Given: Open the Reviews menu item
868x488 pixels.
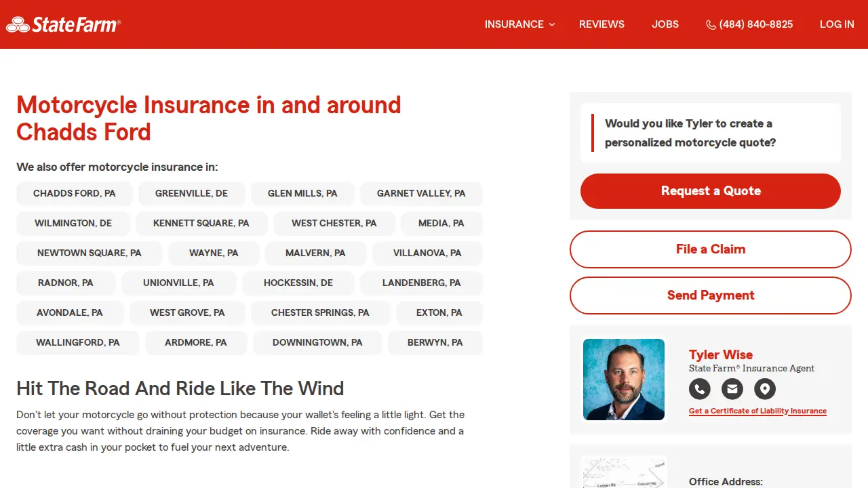Looking at the screenshot, I should coord(601,24).
